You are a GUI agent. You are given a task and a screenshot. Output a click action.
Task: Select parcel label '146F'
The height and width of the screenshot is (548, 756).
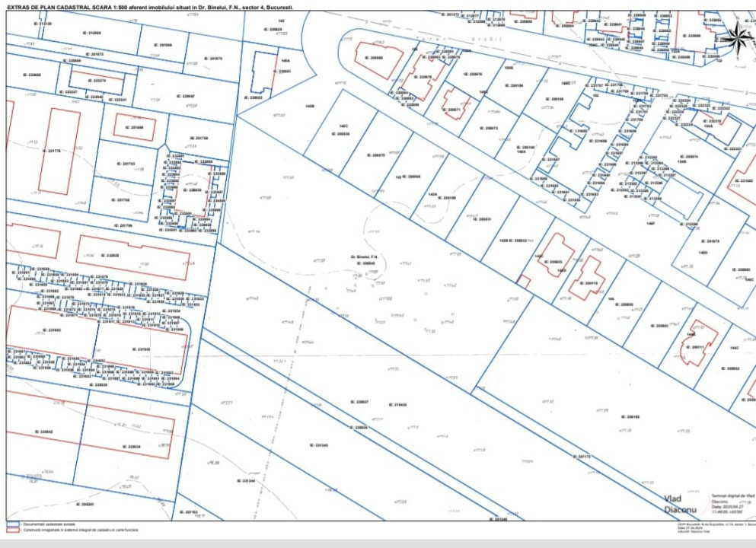point(650,223)
